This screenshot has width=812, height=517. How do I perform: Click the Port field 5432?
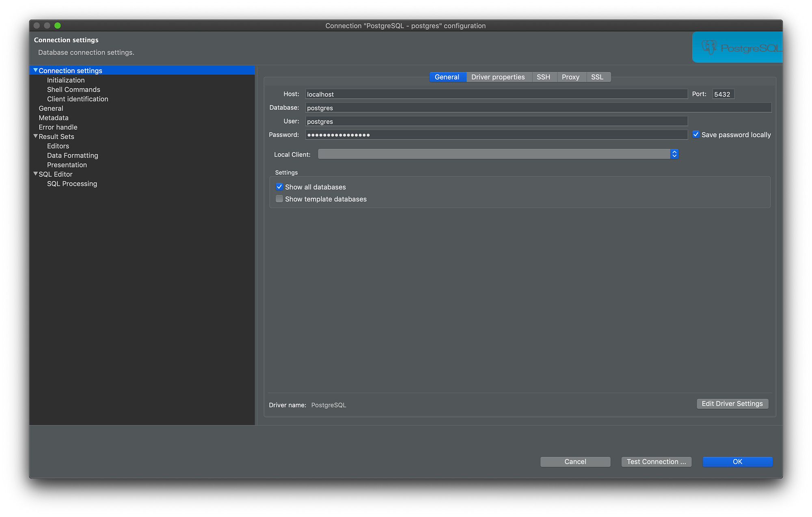pos(723,94)
